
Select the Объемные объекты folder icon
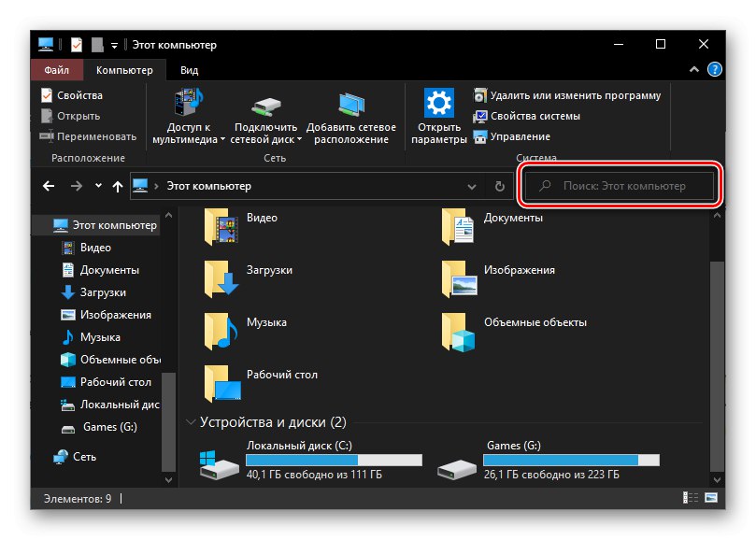pyautogui.click(x=458, y=333)
